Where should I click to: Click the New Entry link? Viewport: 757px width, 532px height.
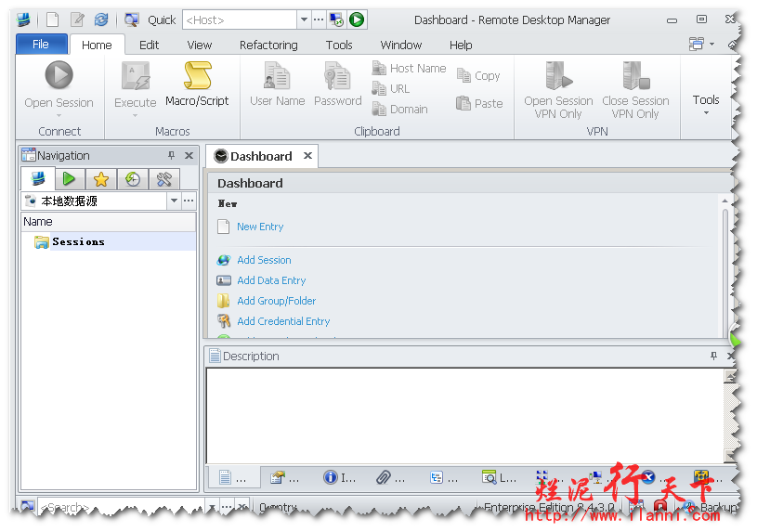click(260, 227)
